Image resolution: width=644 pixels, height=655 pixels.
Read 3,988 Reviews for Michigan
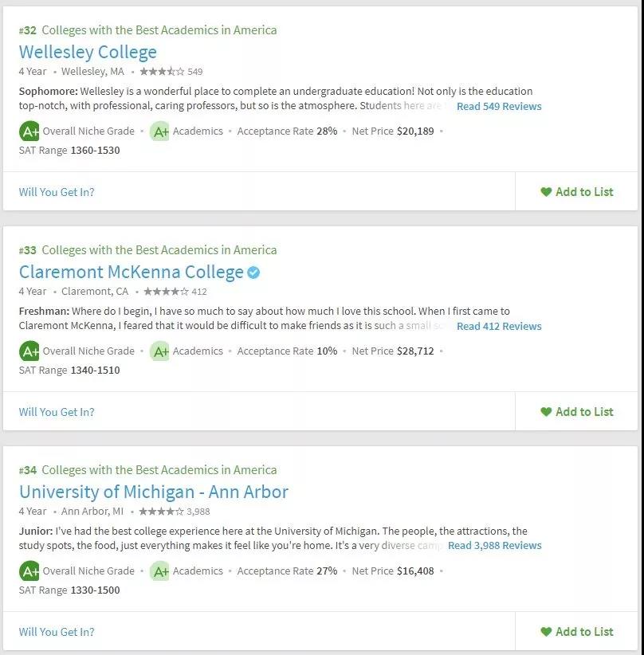[495, 546]
